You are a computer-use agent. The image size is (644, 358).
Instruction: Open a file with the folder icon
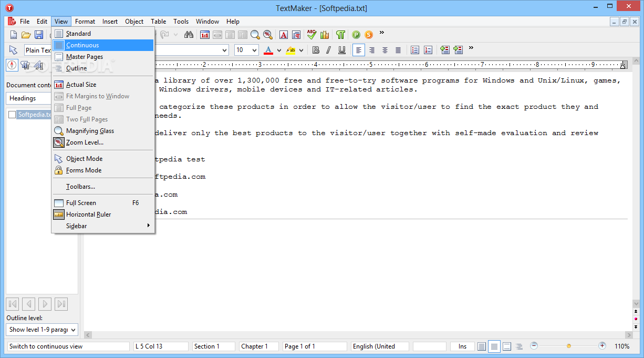click(26, 35)
